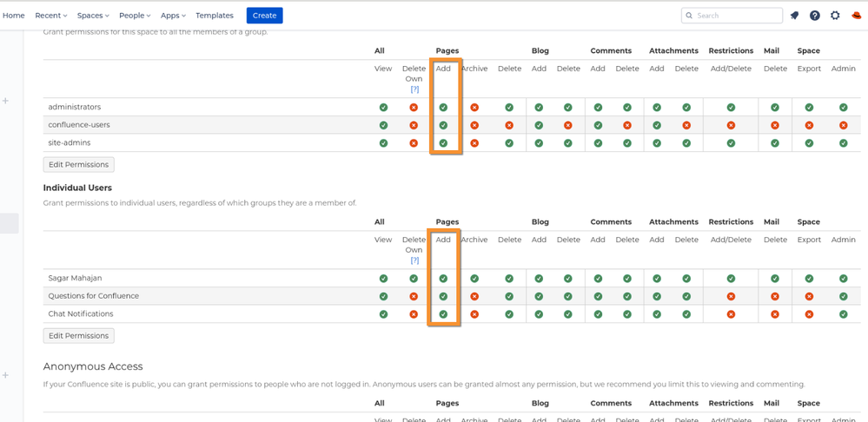Image resolution: width=868 pixels, height=422 pixels.
Task: Click the blue Create button
Action: [265, 16]
